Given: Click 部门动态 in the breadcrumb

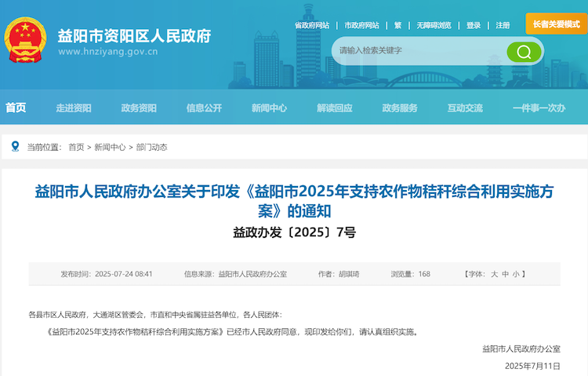Looking at the screenshot, I should click(151, 147).
